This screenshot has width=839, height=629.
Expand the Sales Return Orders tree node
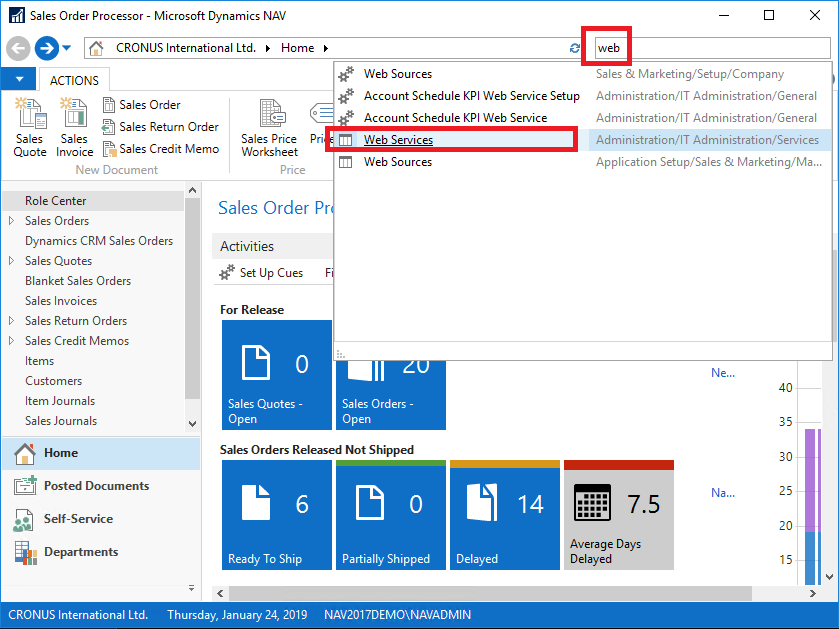point(11,320)
